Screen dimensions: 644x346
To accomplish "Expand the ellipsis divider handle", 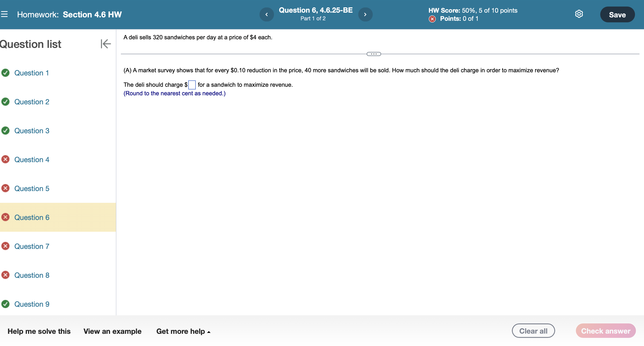I will point(373,54).
